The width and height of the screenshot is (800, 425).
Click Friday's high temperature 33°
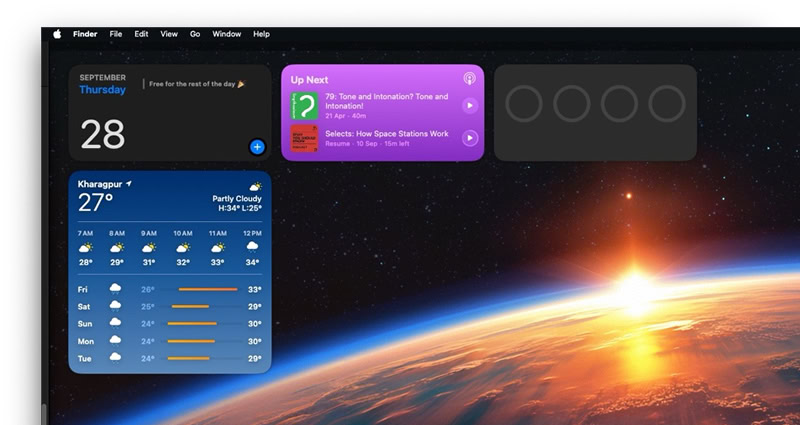(255, 290)
